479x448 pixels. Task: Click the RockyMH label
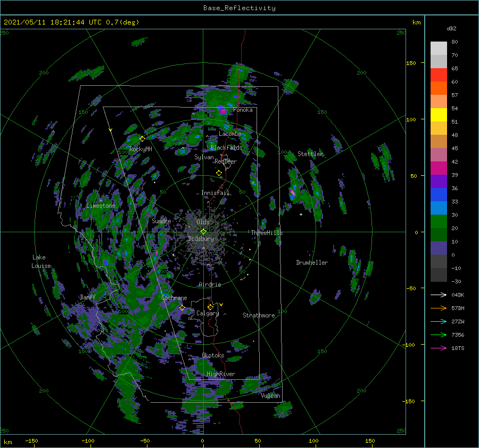point(141,149)
